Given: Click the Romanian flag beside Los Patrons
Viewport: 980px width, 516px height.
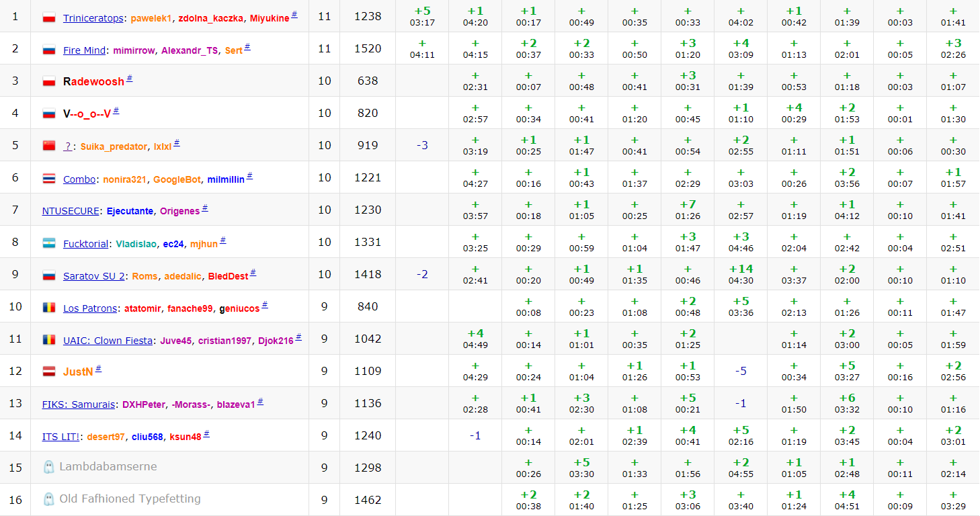Looking at the screenshot, I should [48, 308].
